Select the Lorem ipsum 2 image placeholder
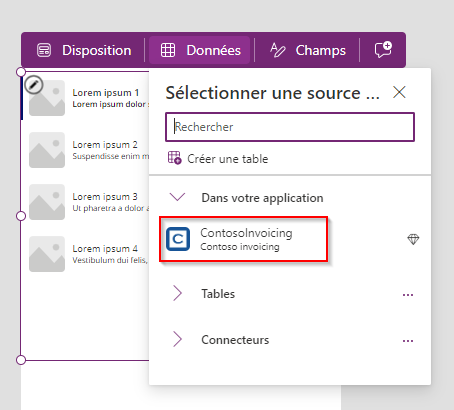Screen dimensions: 454x410 (x=47, y=150)
